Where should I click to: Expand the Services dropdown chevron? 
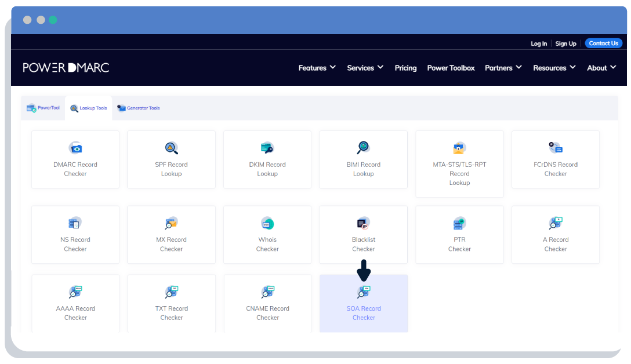point(380,67)
